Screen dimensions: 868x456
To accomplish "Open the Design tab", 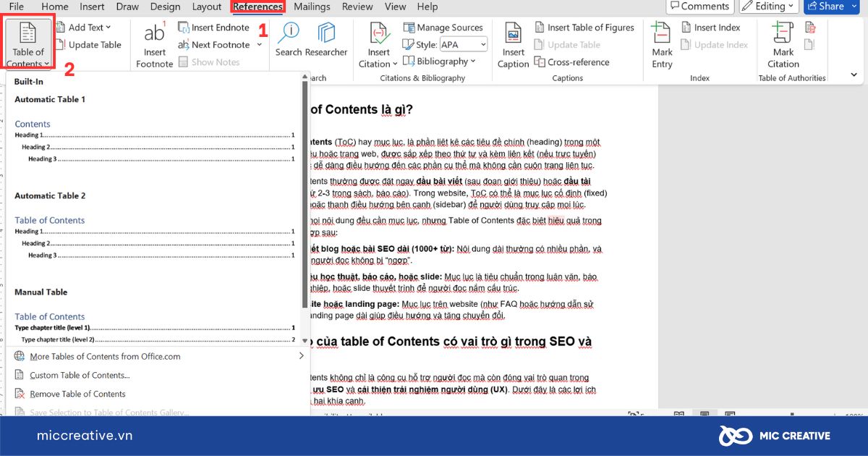I will coord(166,7).
